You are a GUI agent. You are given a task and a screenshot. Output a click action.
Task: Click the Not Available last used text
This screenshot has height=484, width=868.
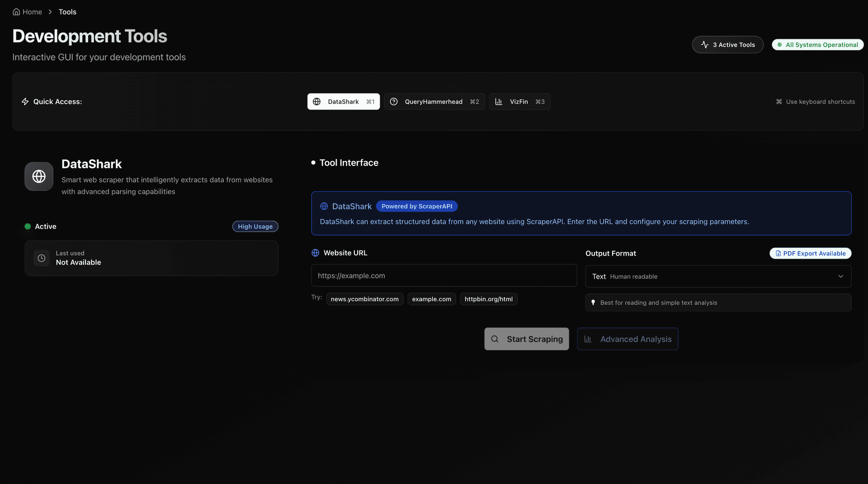click(x=78, y=262)
